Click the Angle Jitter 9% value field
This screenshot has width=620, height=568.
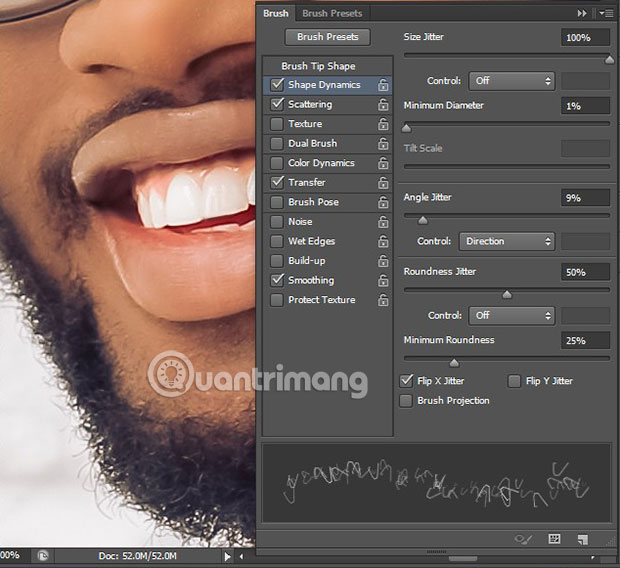pos(585,198)
